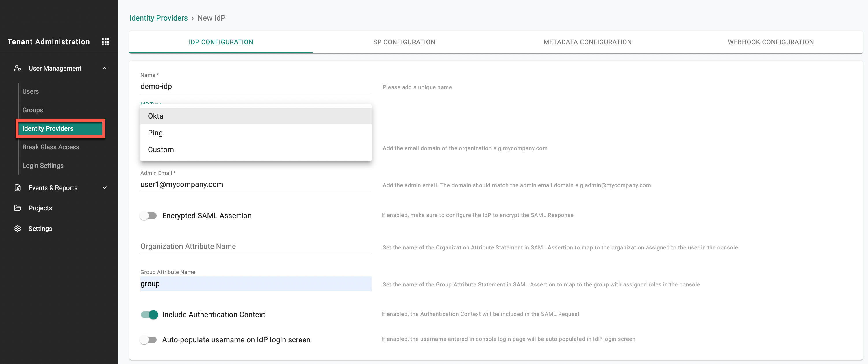The height and width of the screenshot is (364, 868).
Task: Collapse the User Management section chevron
Action: (x=105, y=68)
